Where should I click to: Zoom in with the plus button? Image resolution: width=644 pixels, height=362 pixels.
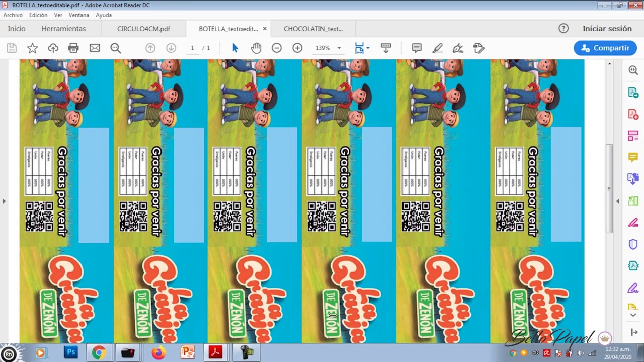coord(297,48)
